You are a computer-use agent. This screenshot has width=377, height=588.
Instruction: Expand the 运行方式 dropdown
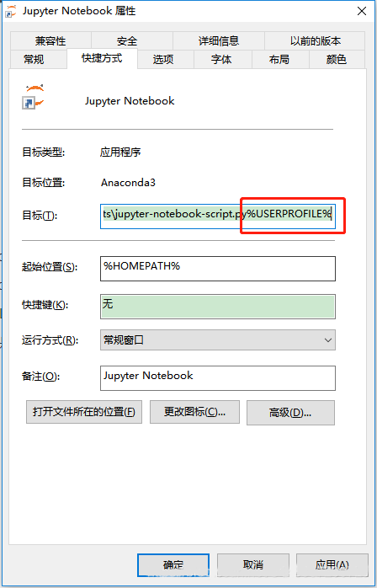218,340
